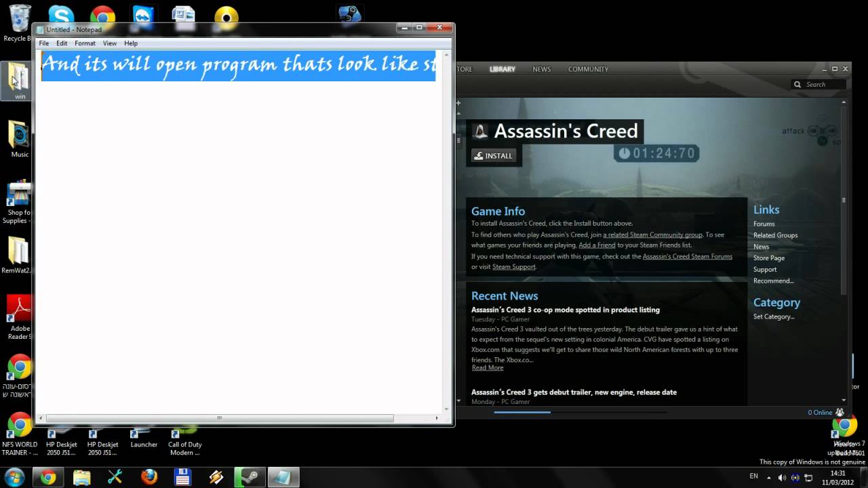This screenshot has height=488, width=868.
Task: Select the RemWat2 folder desktop icon
Action: coord(18,255)
